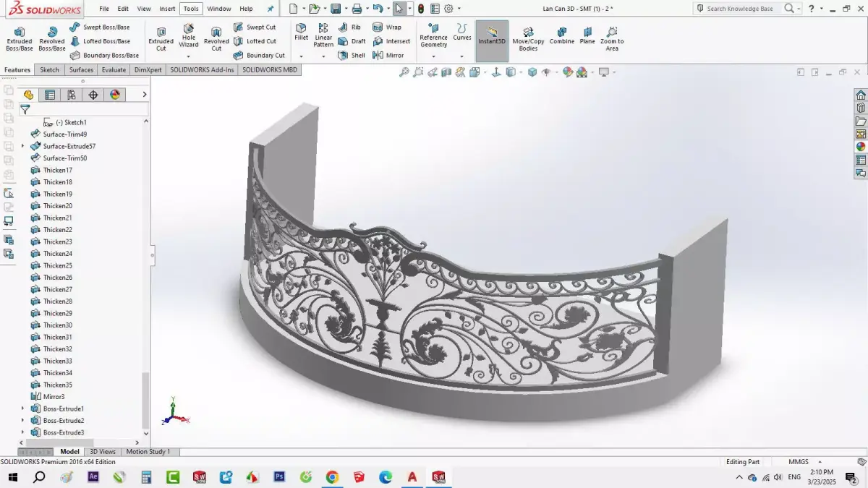This screenshot has width=868, height=488.
Task: Launch the Linear Pattern tool
Action: click(323, 36)
